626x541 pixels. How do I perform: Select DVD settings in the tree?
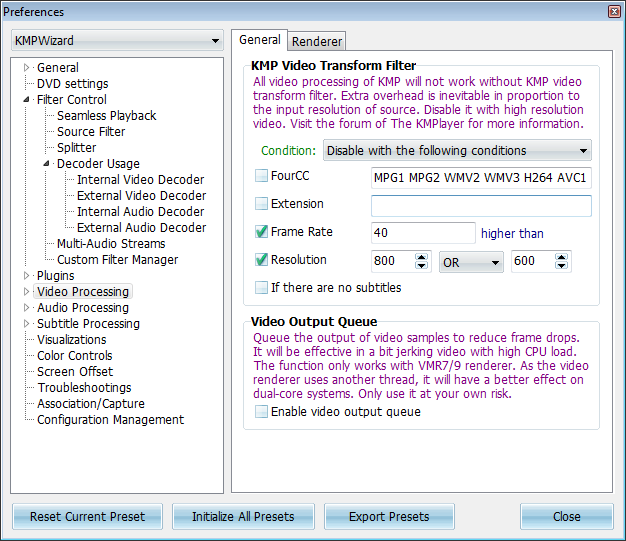(x=73, y=83)
